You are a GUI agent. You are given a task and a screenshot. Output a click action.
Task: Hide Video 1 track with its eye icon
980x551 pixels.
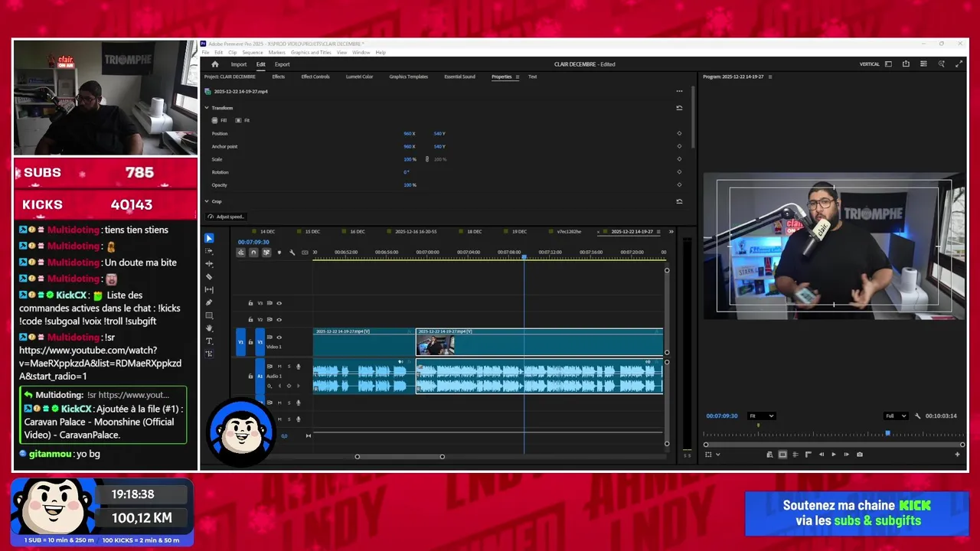click(279, 337)
